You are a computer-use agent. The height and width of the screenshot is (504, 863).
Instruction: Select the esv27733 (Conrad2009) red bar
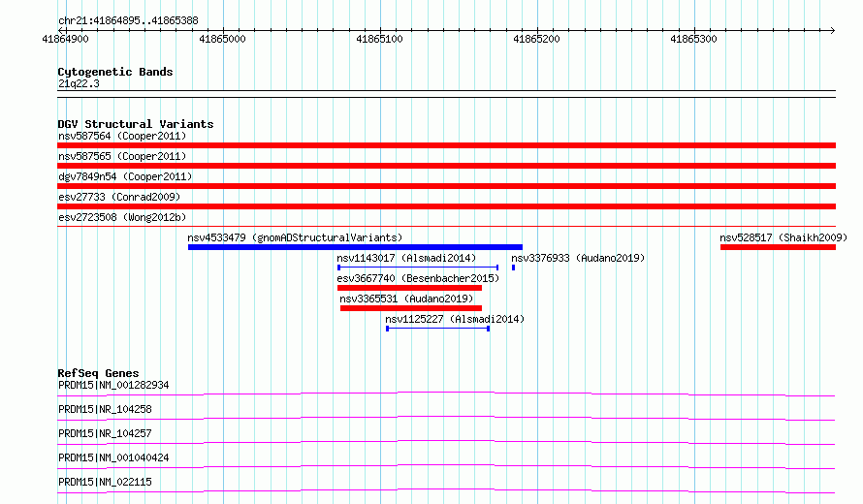tap(446, 206)
